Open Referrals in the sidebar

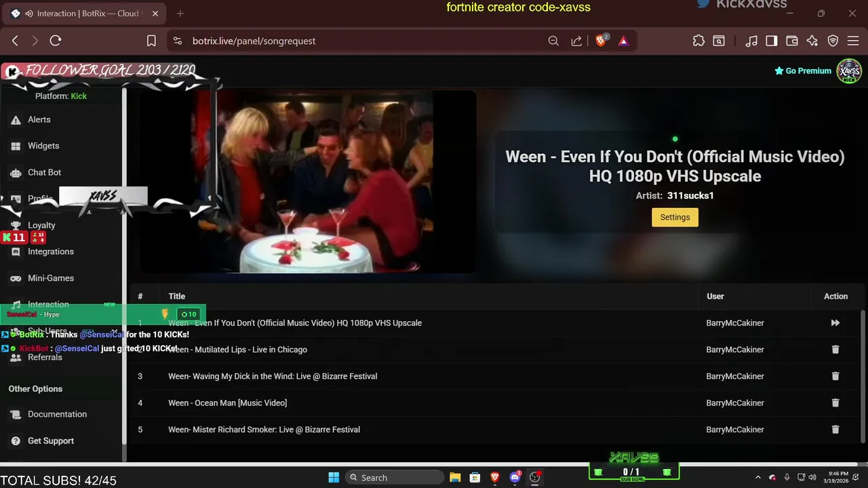tap(45, 357)
